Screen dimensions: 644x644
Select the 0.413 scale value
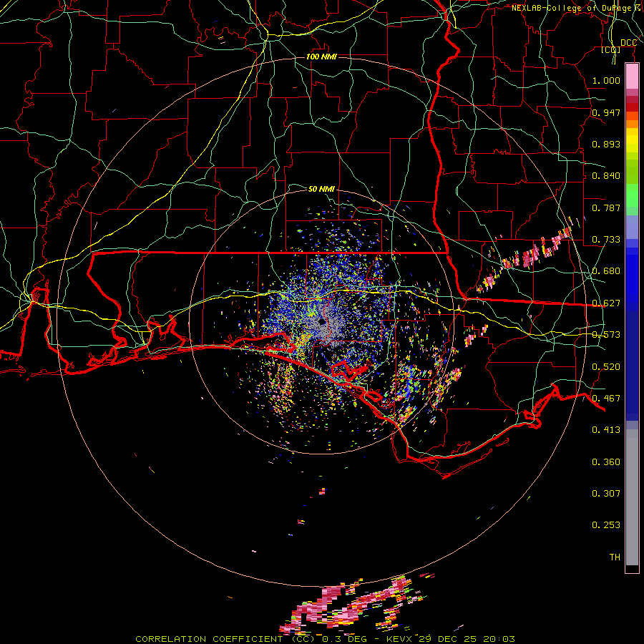pyautogui.click(x=606, y=430)
